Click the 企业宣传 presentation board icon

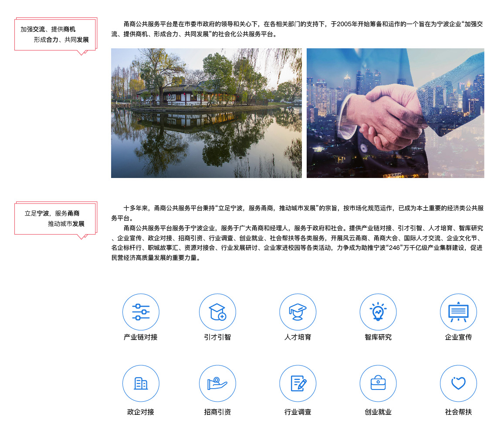tap(458, 312)
